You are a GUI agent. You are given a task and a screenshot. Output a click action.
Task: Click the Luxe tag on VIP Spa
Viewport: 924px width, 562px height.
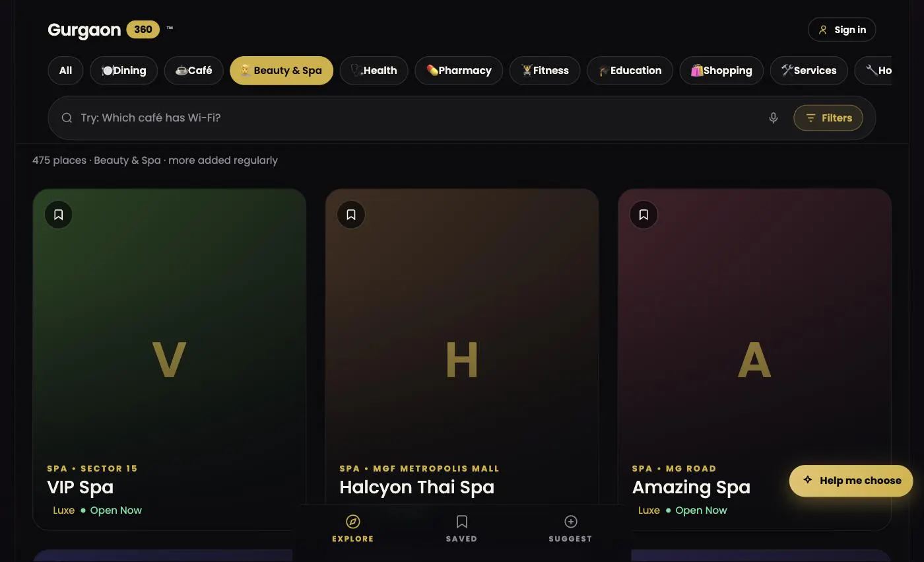[63, 510]
